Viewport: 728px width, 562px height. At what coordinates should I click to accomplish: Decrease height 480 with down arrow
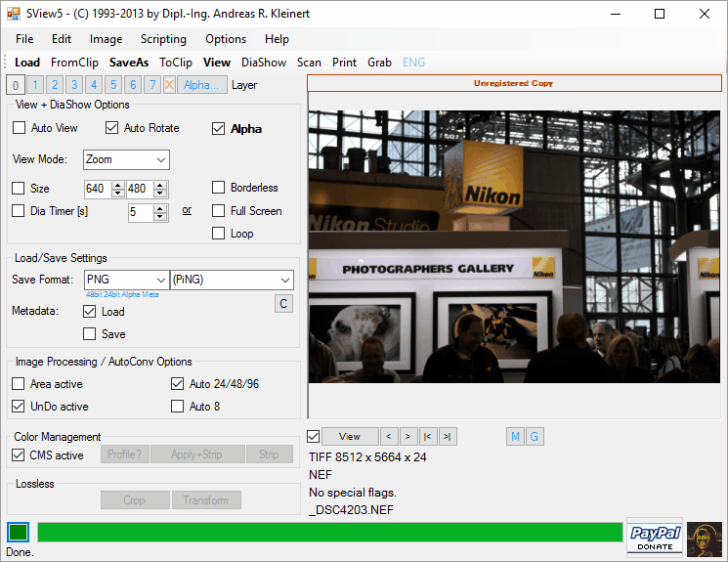pos(160,193)
